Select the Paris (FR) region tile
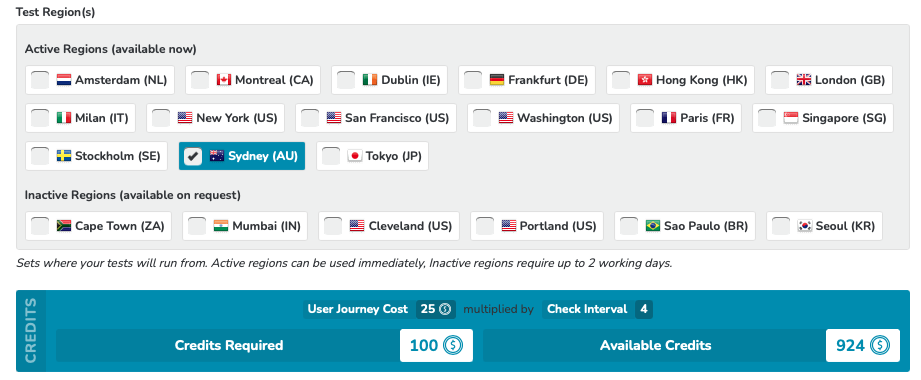The image size is (921, 380). 686,118
